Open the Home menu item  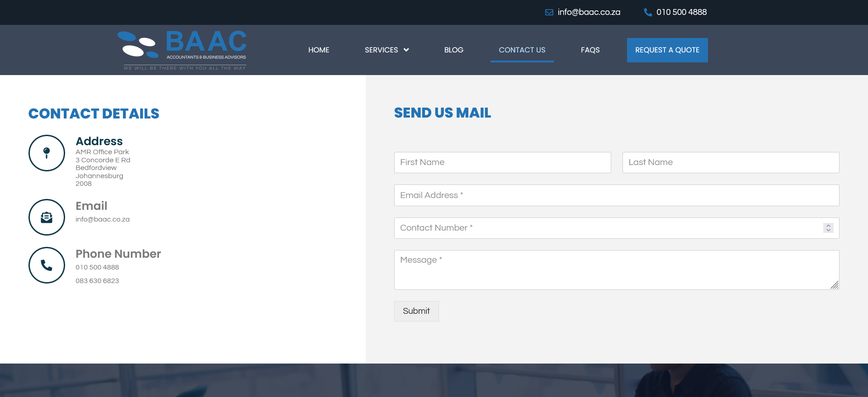coord(319,50)
